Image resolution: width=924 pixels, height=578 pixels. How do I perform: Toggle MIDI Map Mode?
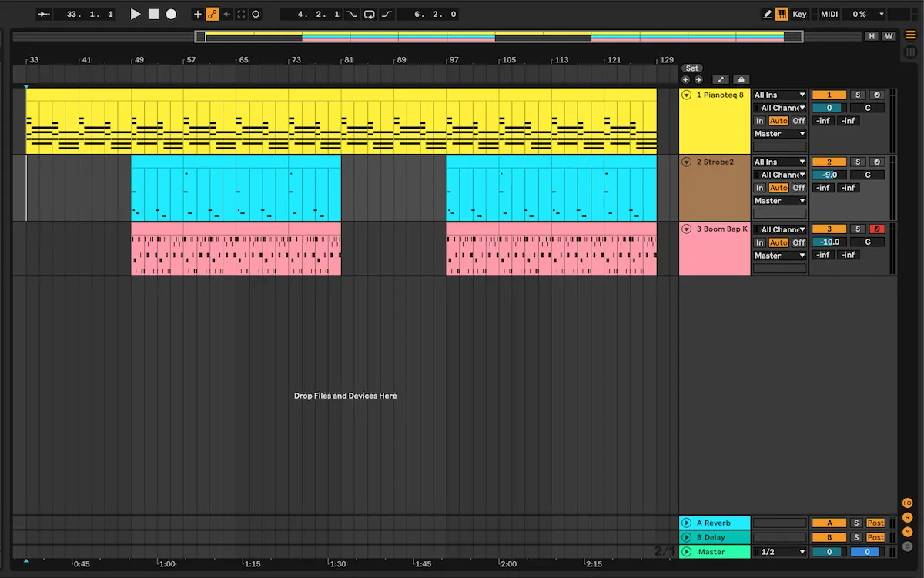click(x=829, y=14)
